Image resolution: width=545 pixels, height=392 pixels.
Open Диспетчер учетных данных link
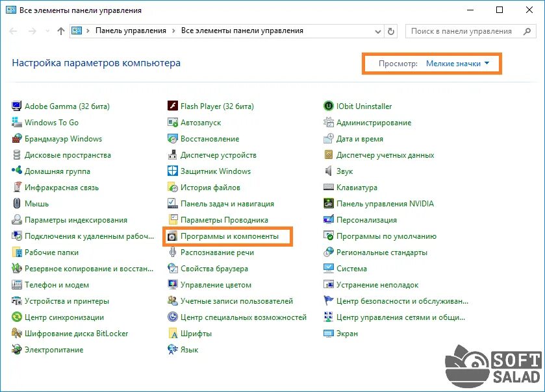(x=385, y=155)
